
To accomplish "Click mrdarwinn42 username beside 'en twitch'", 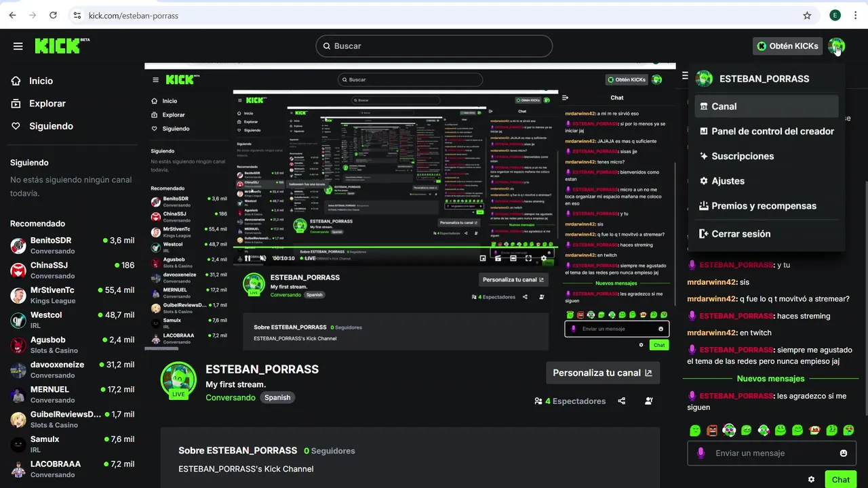I will pos(711,333).
